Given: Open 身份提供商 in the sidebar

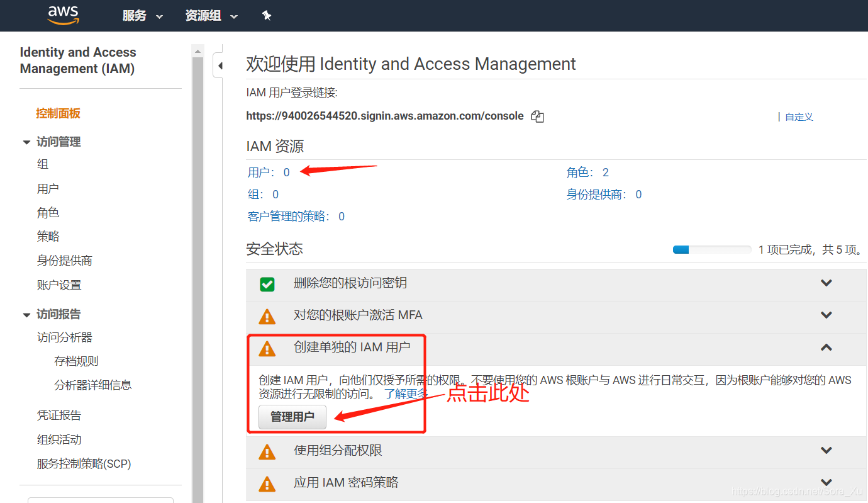Looking at the screenshot, I should 65,260.
